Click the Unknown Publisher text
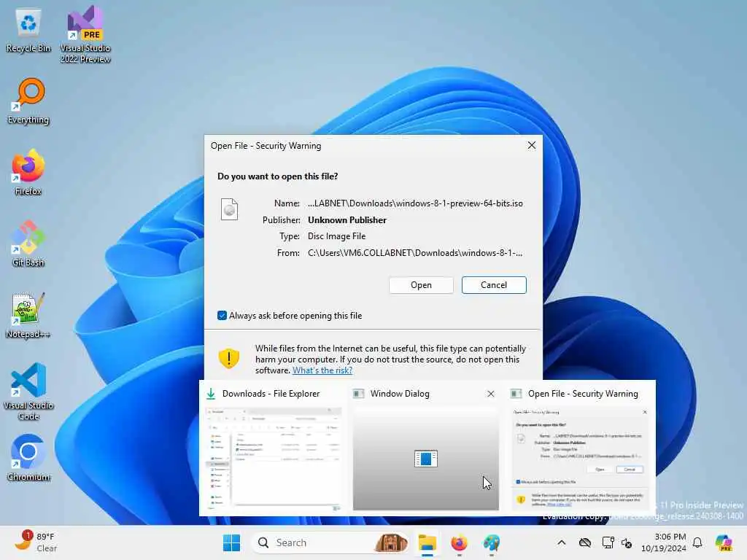747x560 pixels. (x=347, y=220)
